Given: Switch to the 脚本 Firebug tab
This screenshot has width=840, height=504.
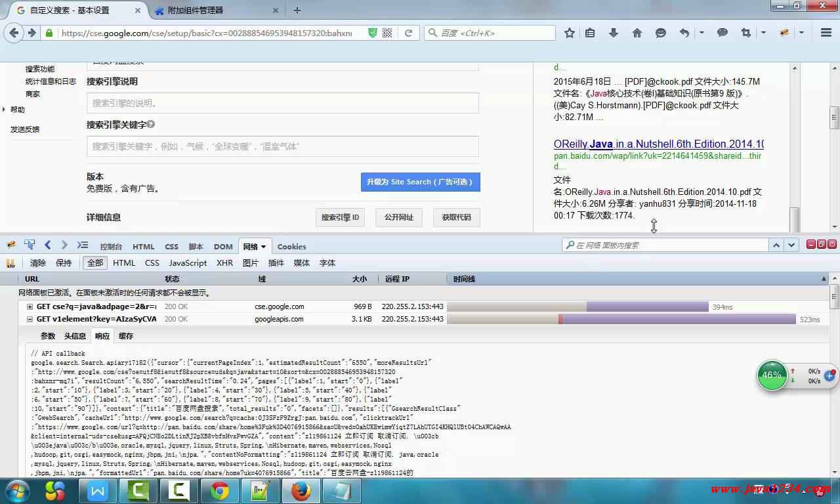Looking at the screenshot, I should (196, 247).
